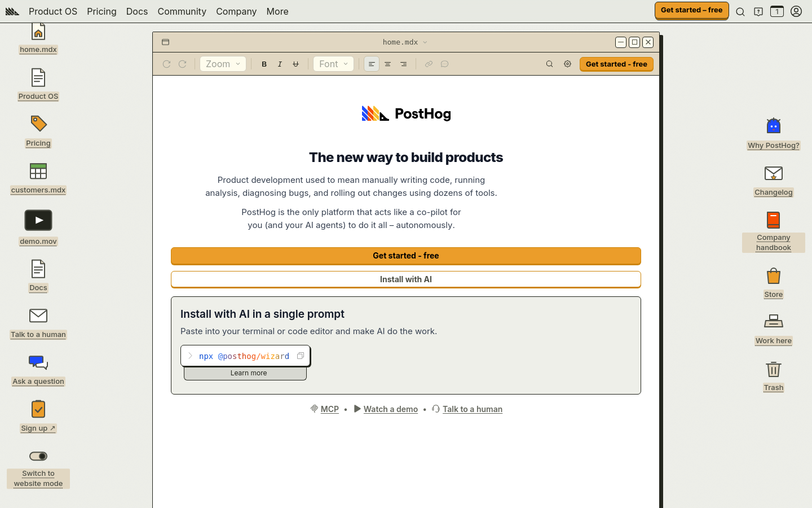Align text left

point(372,64)
